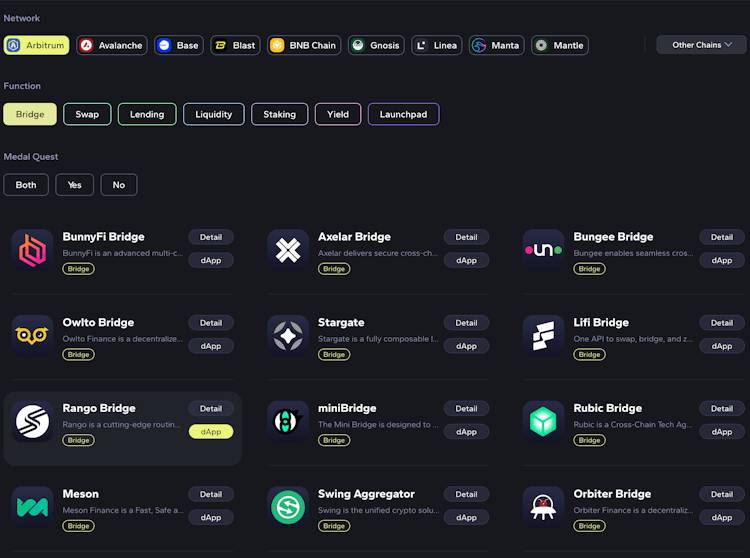
Task: Click the Lifi Bridge logo icon
Action: [543, 336]
